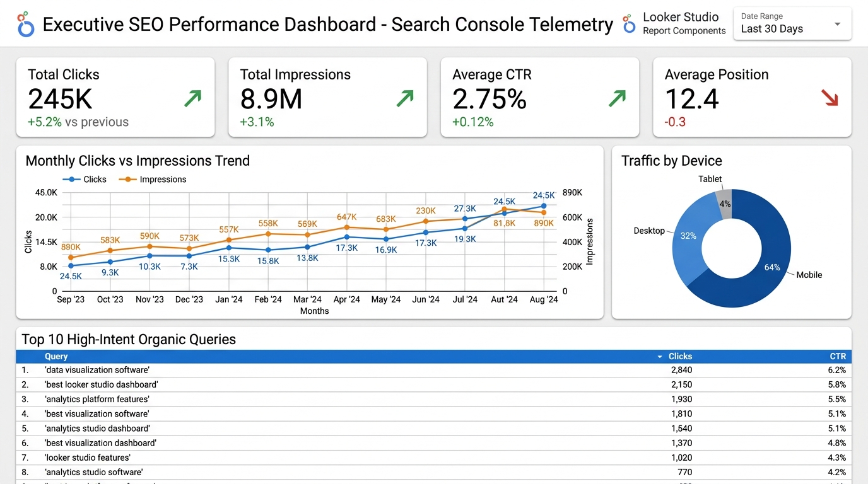
Task: Click the Jan '24 label on the months axis
Action: (x=228, y=299)
